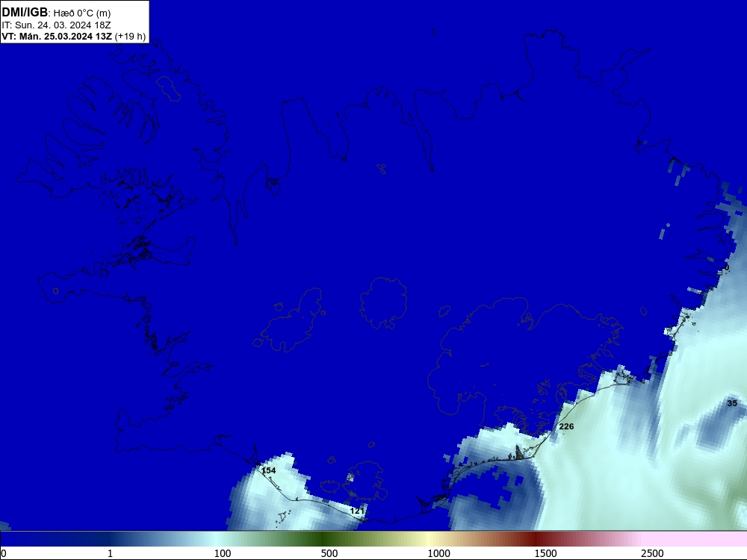Viewport: 747px width, 560px height.
Task: Click the DMI/IGB title text
Action: pos(25,12)
